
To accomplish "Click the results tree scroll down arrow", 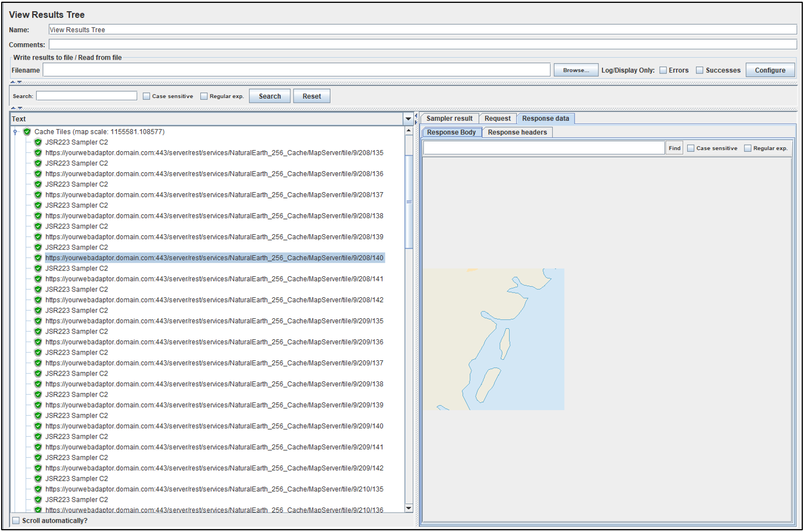I will (409, 508).
